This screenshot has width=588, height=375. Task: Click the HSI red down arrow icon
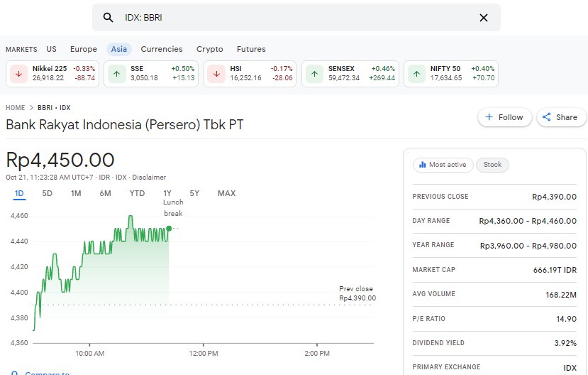coord(216,74)
